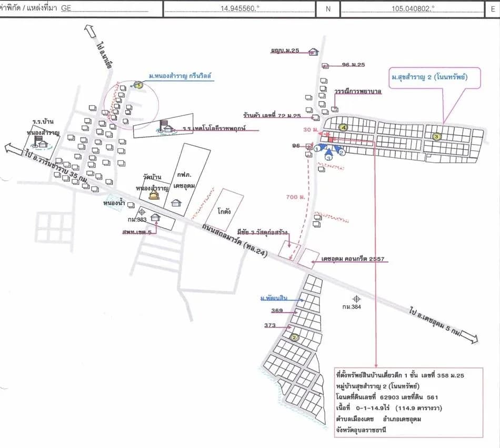Click label ม.หนองสำราญ กรีนวิลล์
This screenshot has width=500, height=448.
pos(180,76)
